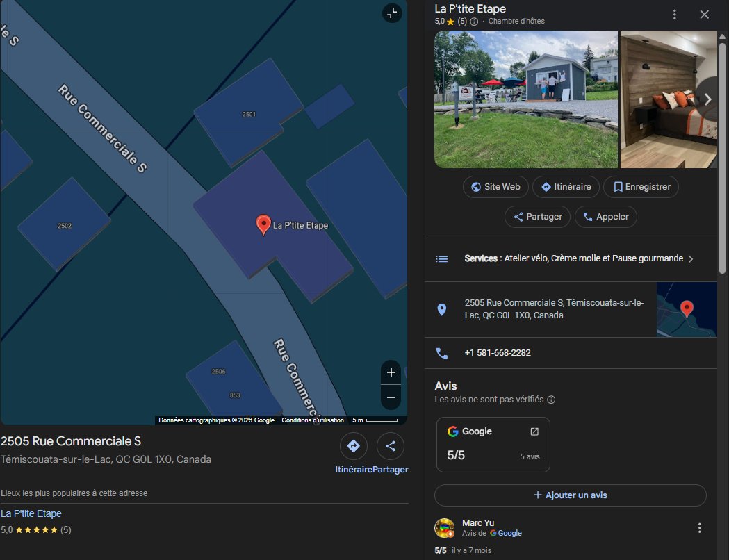Click Partager text label below map
The height and width of the screenshot is (560, 729).
click(x=391, y=470)
